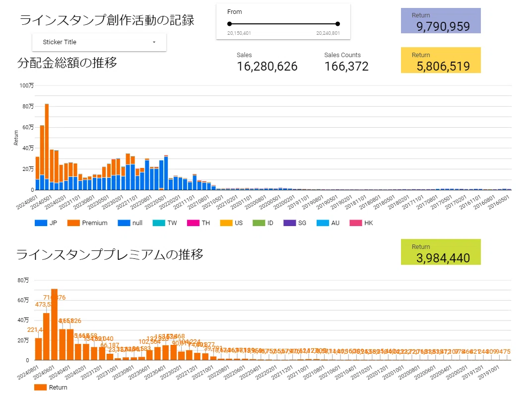Screen dimensions: 532x397
Task: Click the tallest stacked bar in top chart
Action: [47, 147]
